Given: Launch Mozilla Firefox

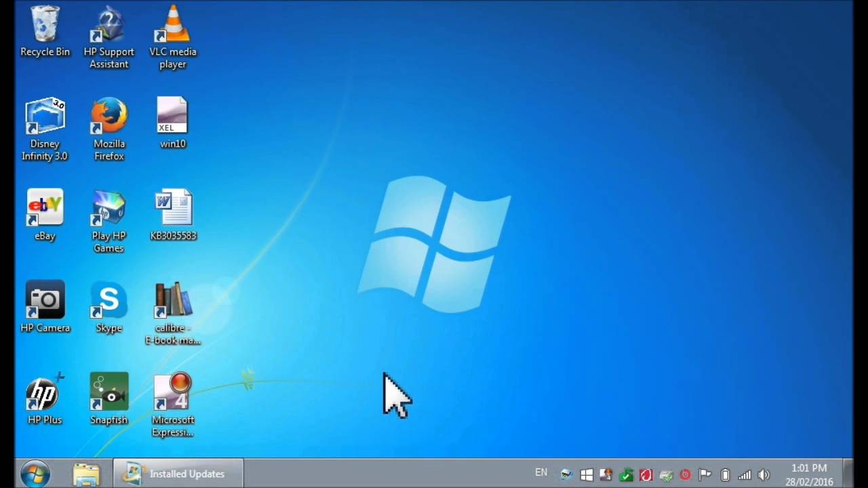Looking at the screenshot, I should pyautogui.click(x=109, y=115).
